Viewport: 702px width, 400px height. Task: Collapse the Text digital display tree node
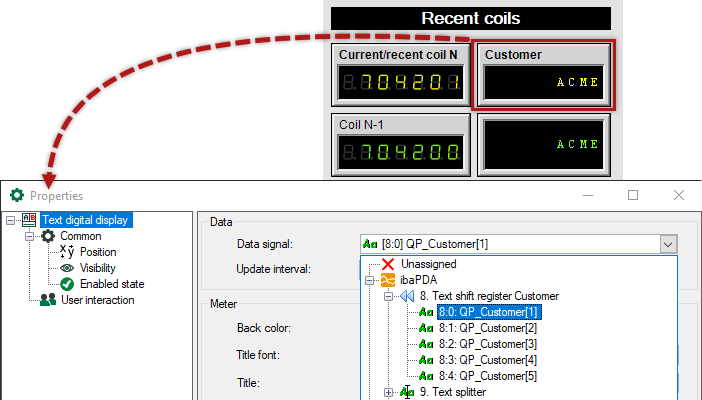(10, 220)
